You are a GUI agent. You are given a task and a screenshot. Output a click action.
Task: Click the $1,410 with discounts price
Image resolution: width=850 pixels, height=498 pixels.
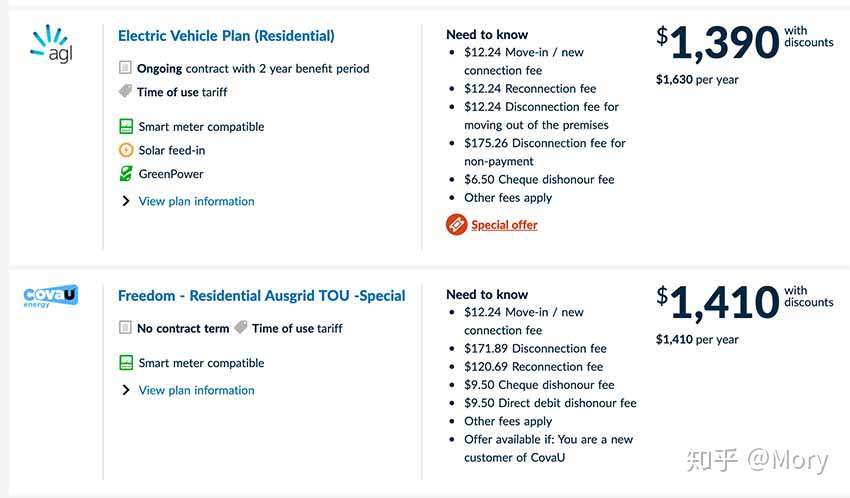pos(744,302)
